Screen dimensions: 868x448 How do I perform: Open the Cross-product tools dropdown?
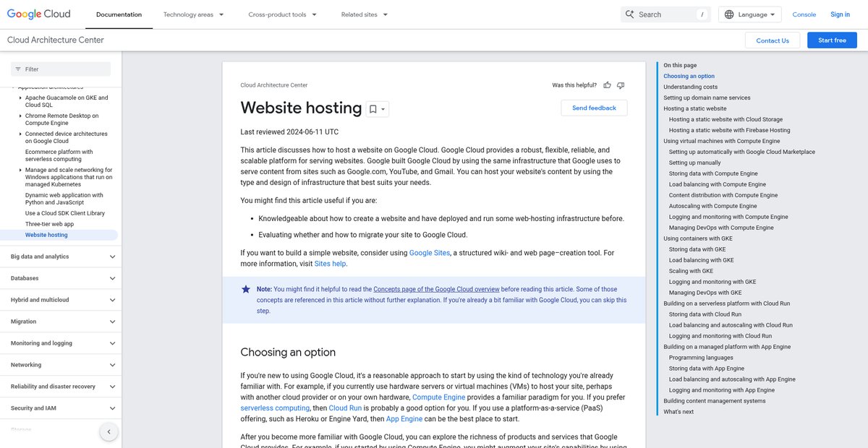[x=283, y=14]
